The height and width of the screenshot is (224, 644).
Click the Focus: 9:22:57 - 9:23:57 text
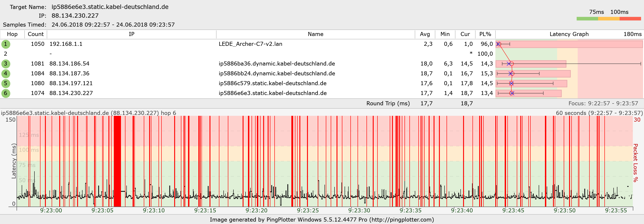(603, 104)
